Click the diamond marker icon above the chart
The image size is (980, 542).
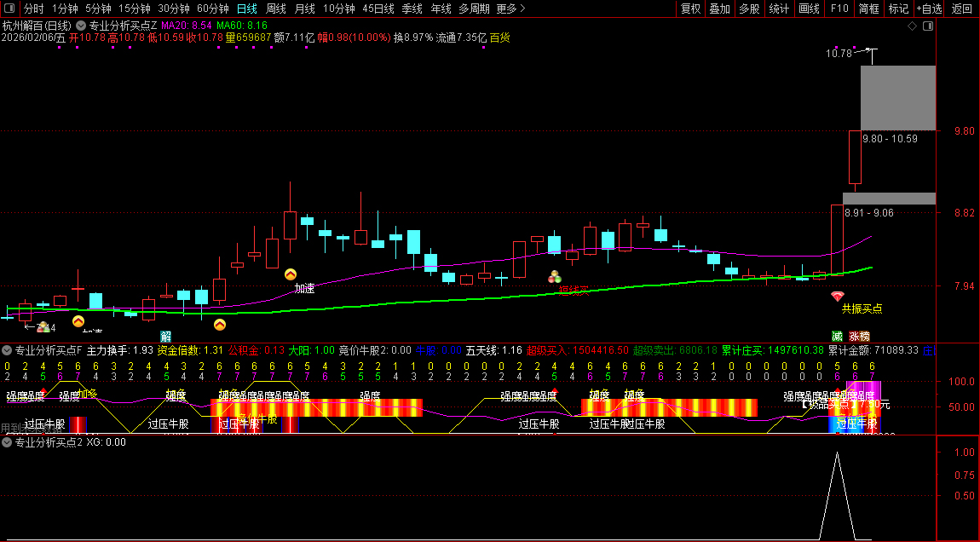(x=912, y=26)
